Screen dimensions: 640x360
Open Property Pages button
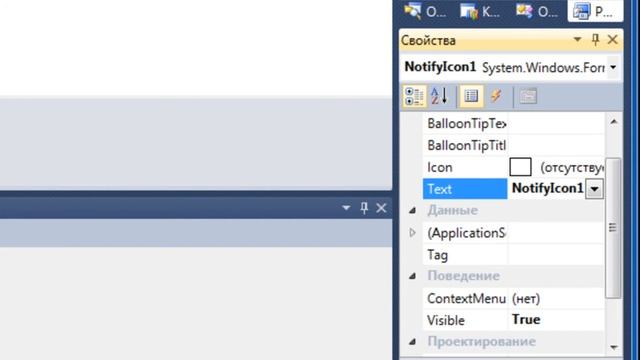coord(528,96)
